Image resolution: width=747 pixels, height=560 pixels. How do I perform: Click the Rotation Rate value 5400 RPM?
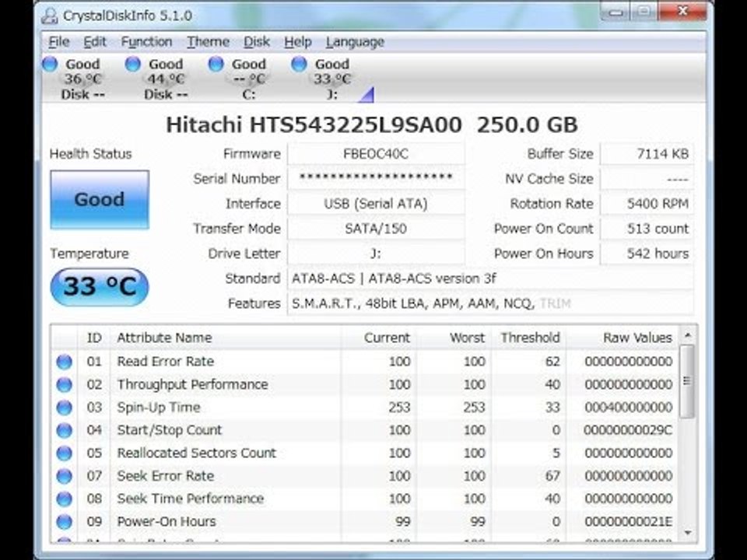pos(647,204)
